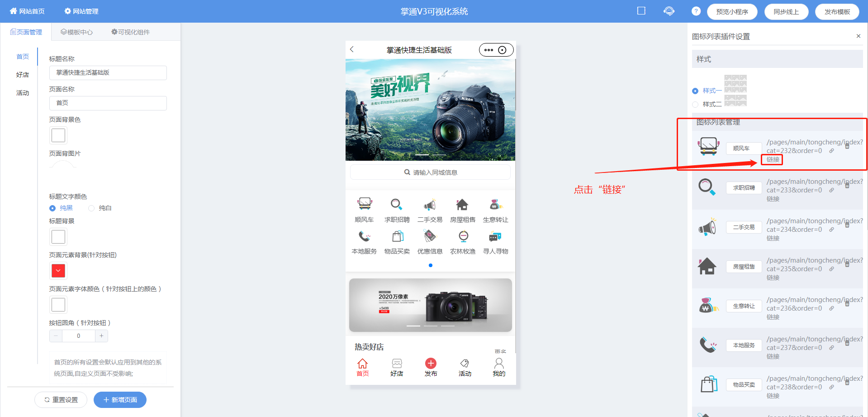Click the 重置设置 button
Screen dimensions: 868x417
pyautogui.click(x=61, y=400)
